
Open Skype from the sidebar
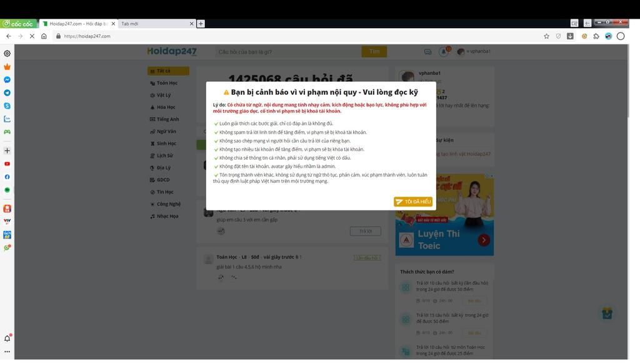(x=7, y=106)
